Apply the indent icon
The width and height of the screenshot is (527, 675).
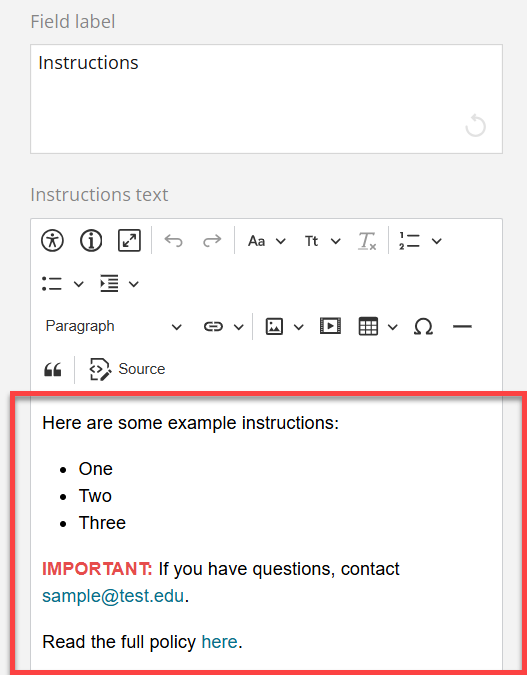click(109, 283)
